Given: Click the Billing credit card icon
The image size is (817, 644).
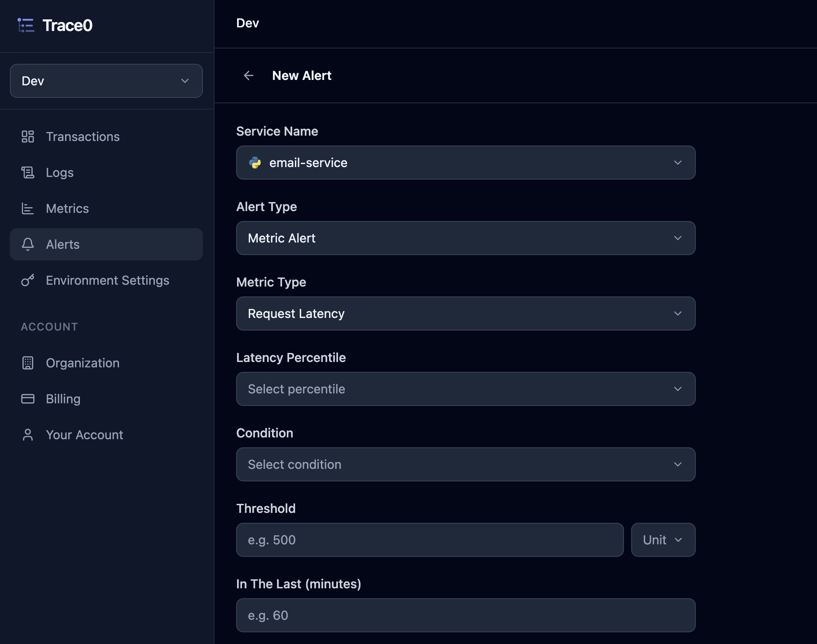Looking at the screenshot, I should (x=28, y=399).
